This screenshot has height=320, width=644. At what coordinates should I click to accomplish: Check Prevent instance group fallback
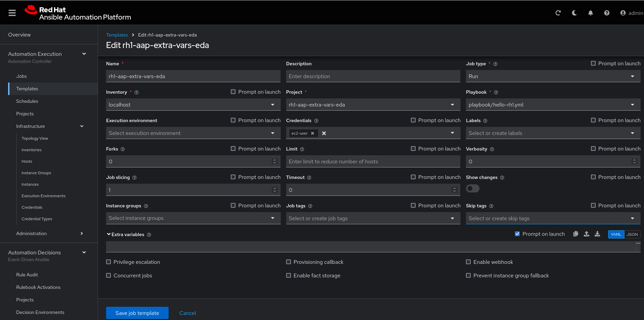(468, 275)
